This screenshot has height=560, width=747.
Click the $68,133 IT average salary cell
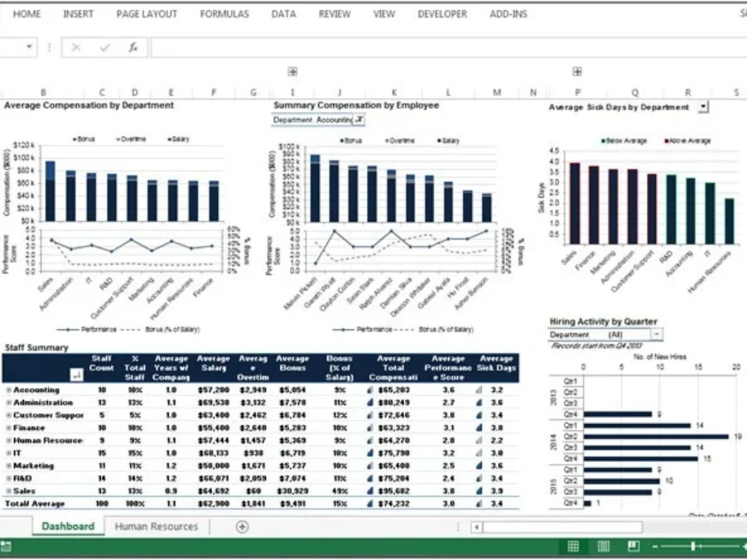point(214,453)
